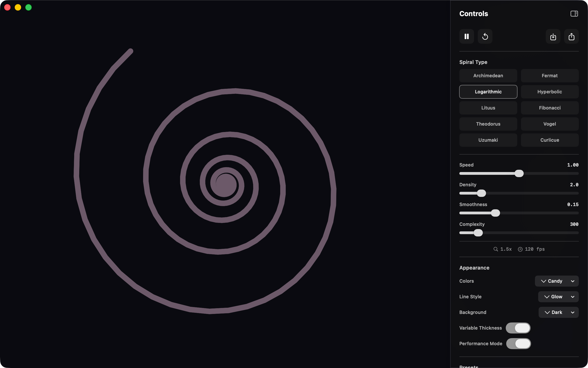Click the spiral center on the canvas
588x368 pixels.
click(226, 185)
